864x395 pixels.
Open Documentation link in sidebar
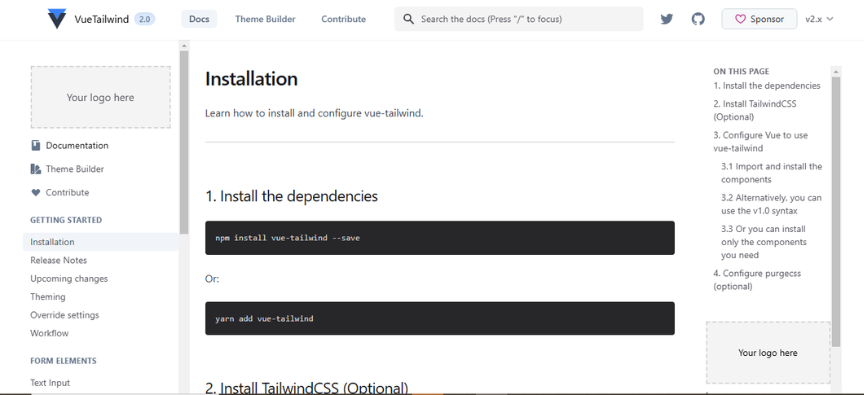click(x=77, y=145)
